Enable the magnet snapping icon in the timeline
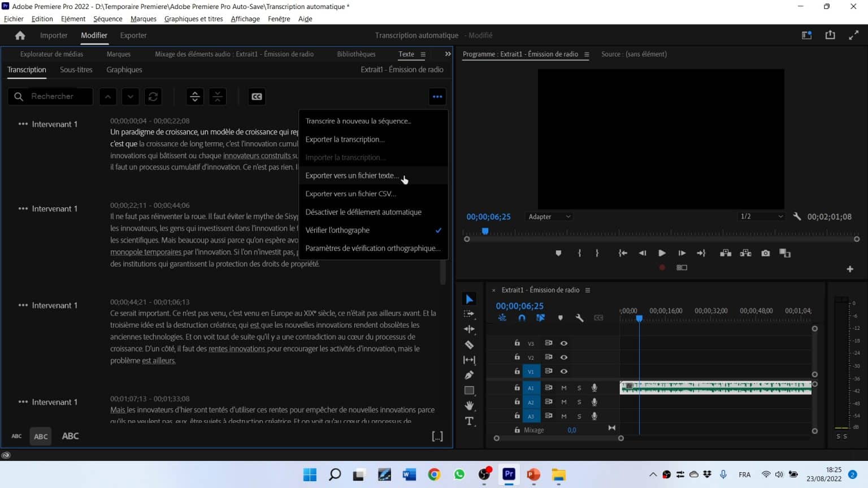Screen dimensions: 868x488 pos(522,317)
